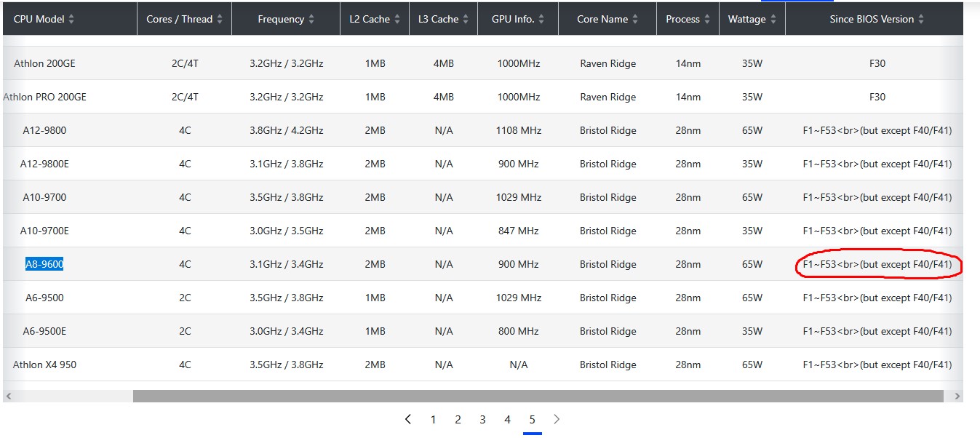Sort by Process column

(706, 20)
